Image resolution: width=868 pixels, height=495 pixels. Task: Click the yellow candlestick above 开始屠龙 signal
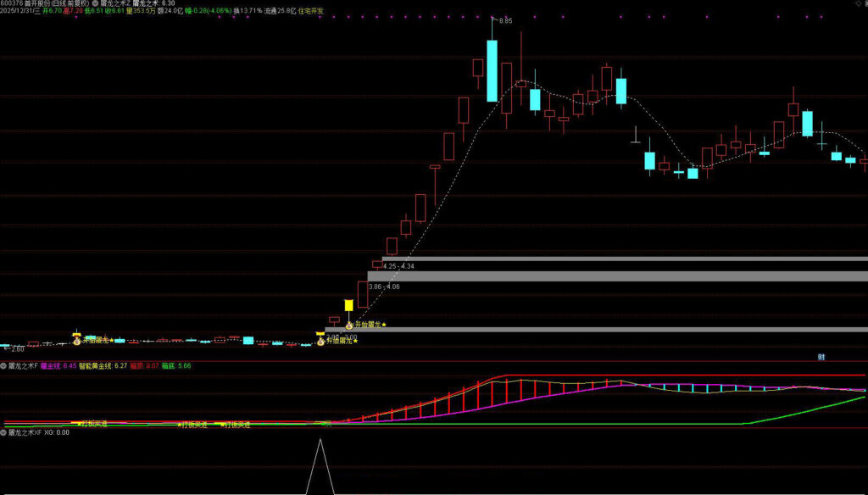[x=348, y=306]
